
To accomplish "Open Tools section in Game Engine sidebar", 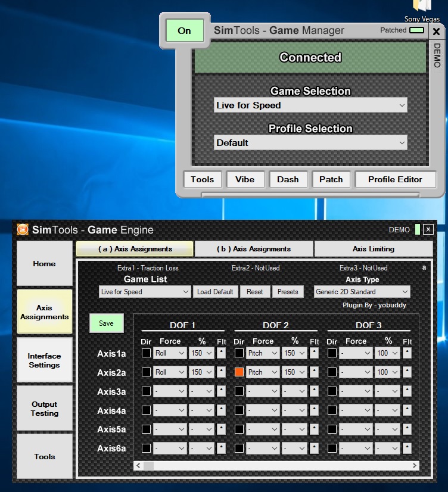I will (x=44, y=456).
